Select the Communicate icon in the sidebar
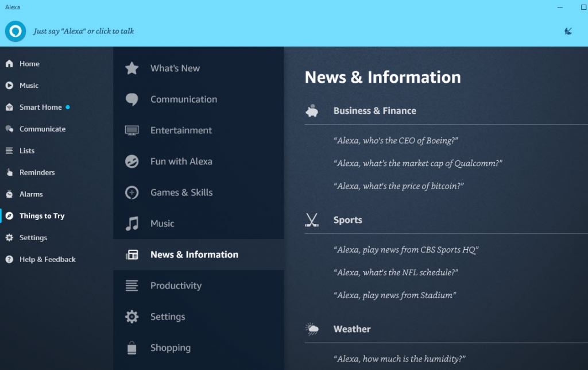 (x=8, y=129)
